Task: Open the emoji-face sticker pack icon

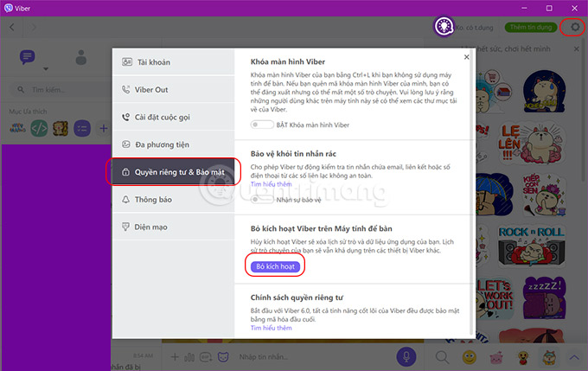Action: click(x=523, y=357)
